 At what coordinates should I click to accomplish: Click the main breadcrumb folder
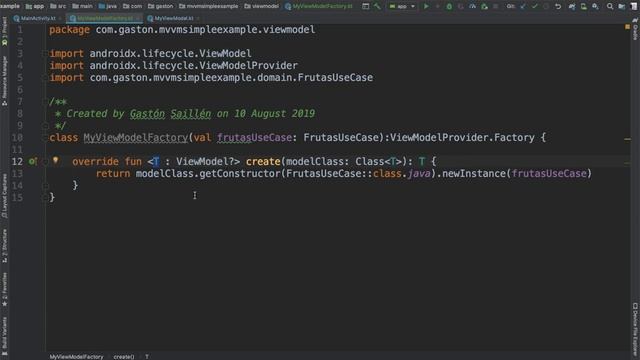[82, 6]
